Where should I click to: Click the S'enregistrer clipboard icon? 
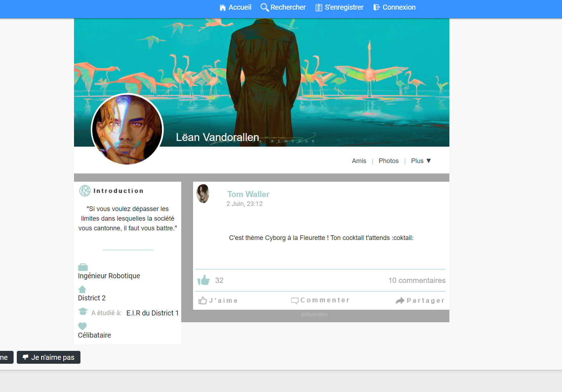click(319, 8)
